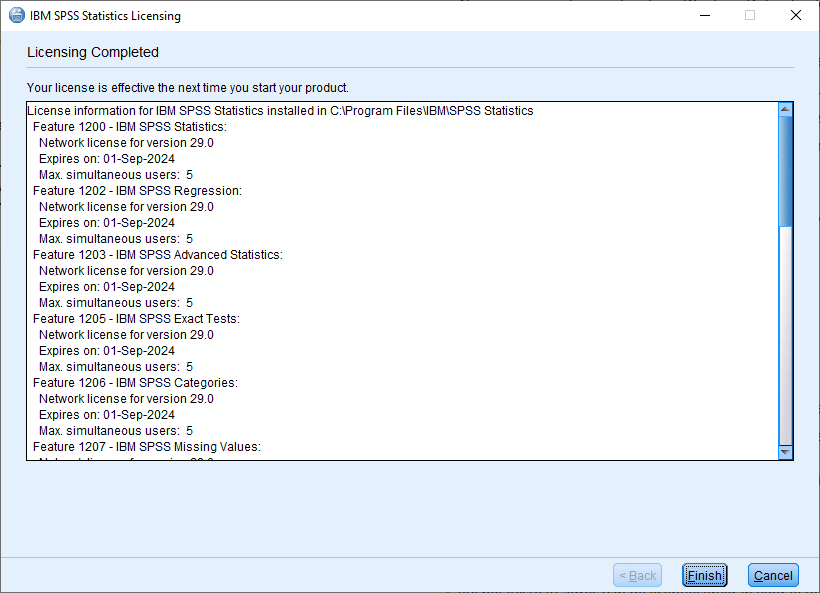Click 'Max. simultaneous users: 5' under Advanced Statistics

tap(116, 302)
